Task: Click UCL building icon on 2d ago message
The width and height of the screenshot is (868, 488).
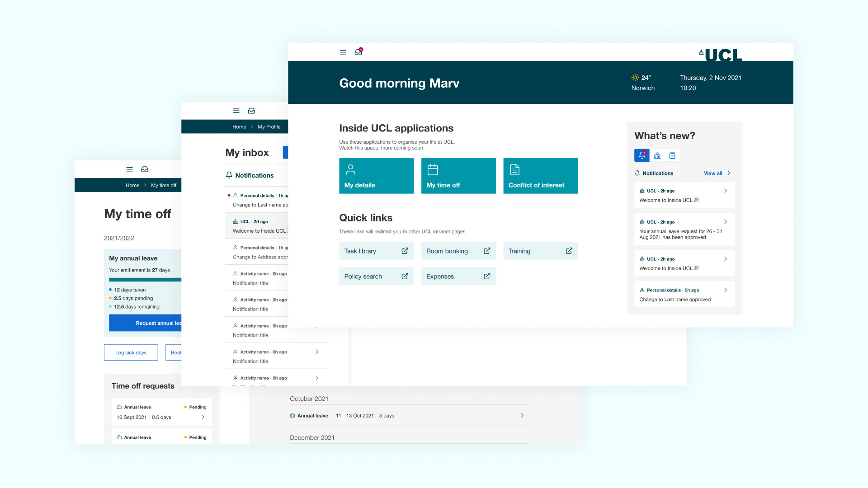Action: coord(235,222)
